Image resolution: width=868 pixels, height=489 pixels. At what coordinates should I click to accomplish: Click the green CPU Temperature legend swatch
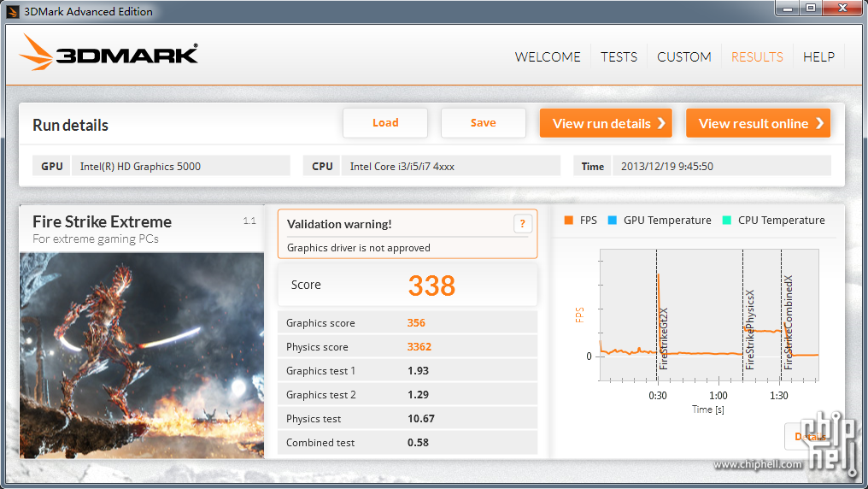click(x=727, y=221)
